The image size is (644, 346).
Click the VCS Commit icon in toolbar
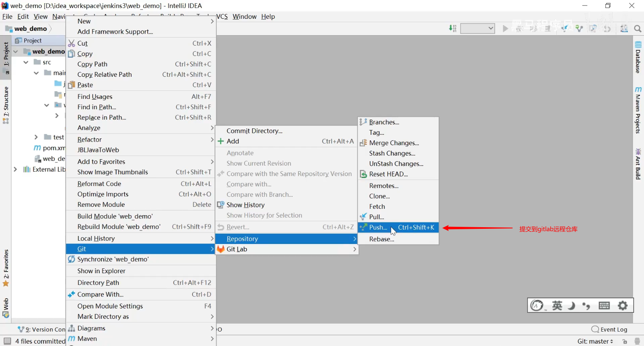coord(579,28)
